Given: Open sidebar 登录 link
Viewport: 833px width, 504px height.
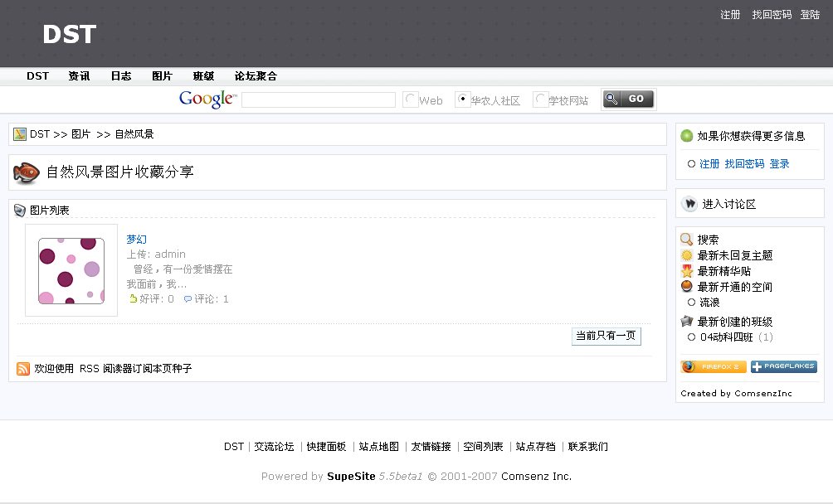Looking at the screenshot, I should [779, 164].
